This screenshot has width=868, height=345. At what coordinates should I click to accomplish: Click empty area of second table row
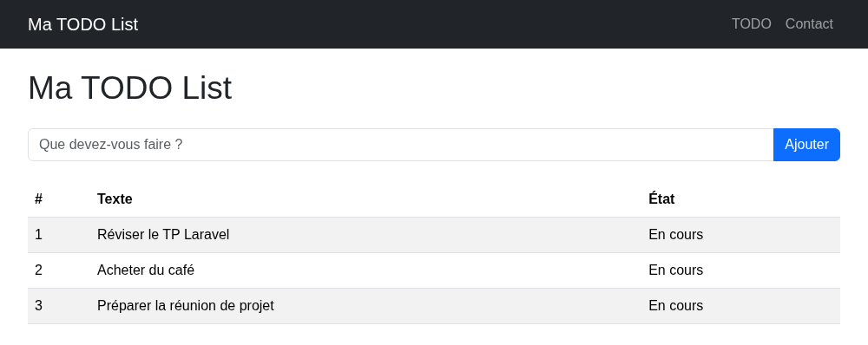(x=421, y=270)
